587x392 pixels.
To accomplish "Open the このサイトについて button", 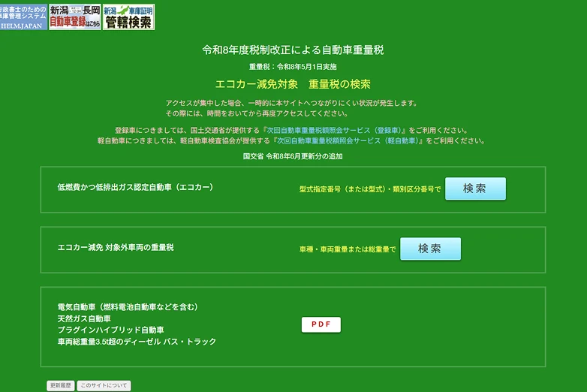I will pos(104,385).
